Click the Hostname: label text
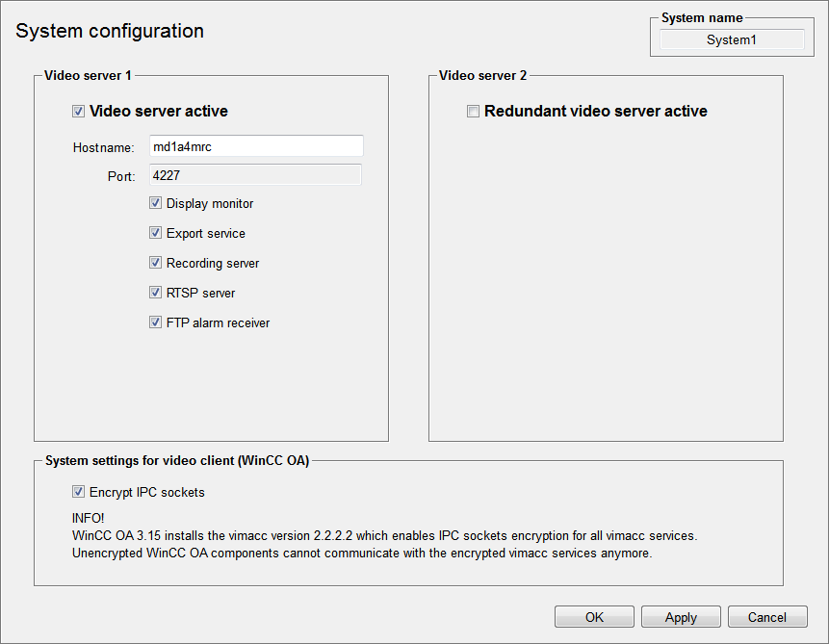The width and height of the screenshot is (829, 644). coord(103,147)
